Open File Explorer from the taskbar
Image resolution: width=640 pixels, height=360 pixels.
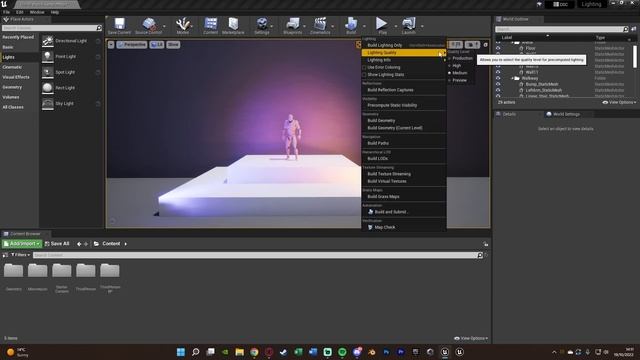pyautogui.click(x=240, y=352)
